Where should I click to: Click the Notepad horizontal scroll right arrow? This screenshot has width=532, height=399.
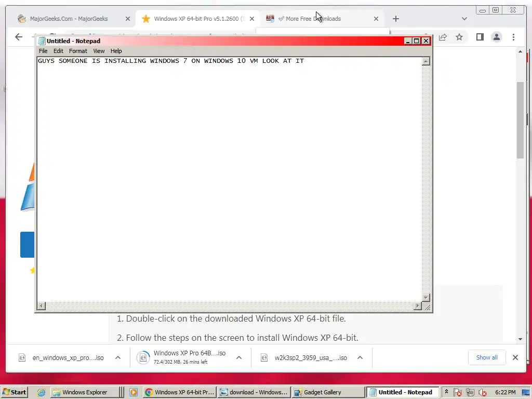coord(418,306)
